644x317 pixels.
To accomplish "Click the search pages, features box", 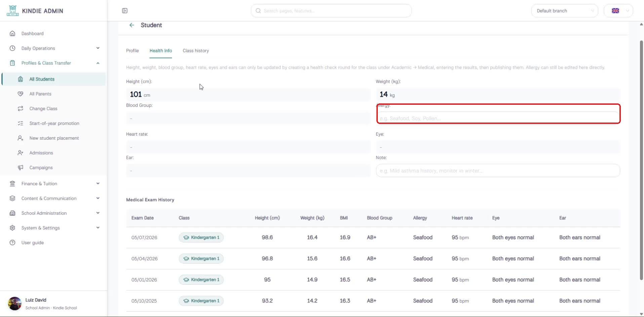I will pos(331,11).
